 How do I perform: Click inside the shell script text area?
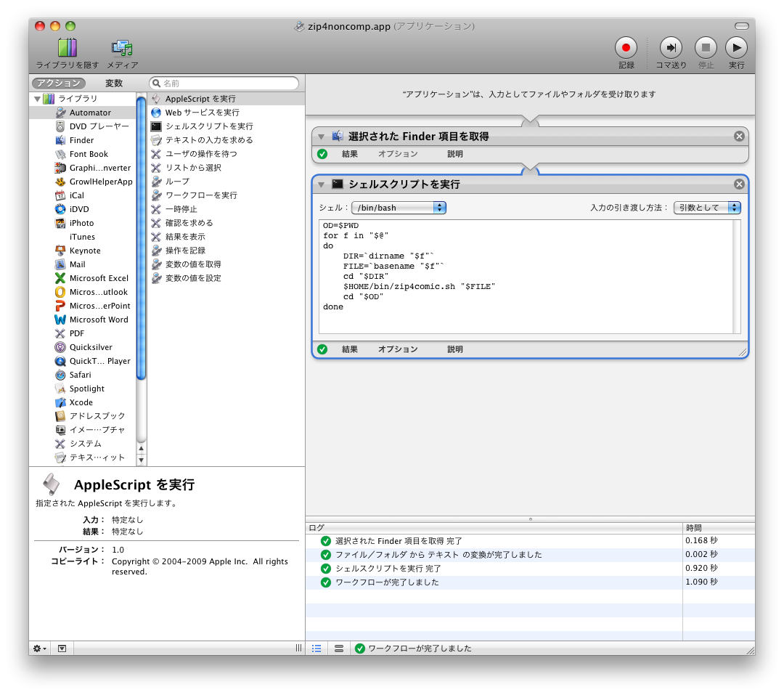526,276
